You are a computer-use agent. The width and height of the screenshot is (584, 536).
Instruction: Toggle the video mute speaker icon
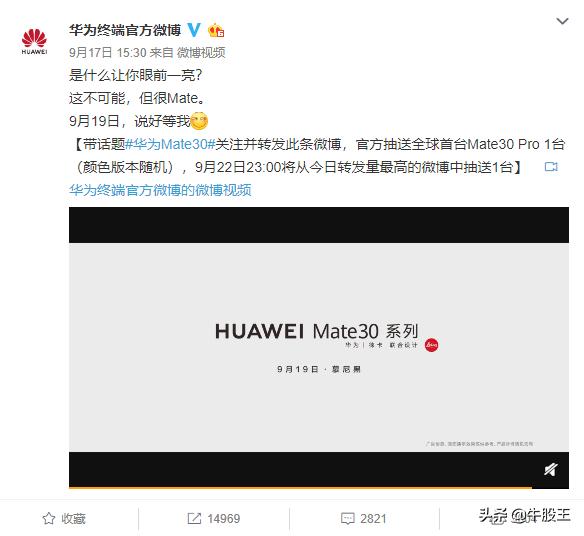(551, 469)
